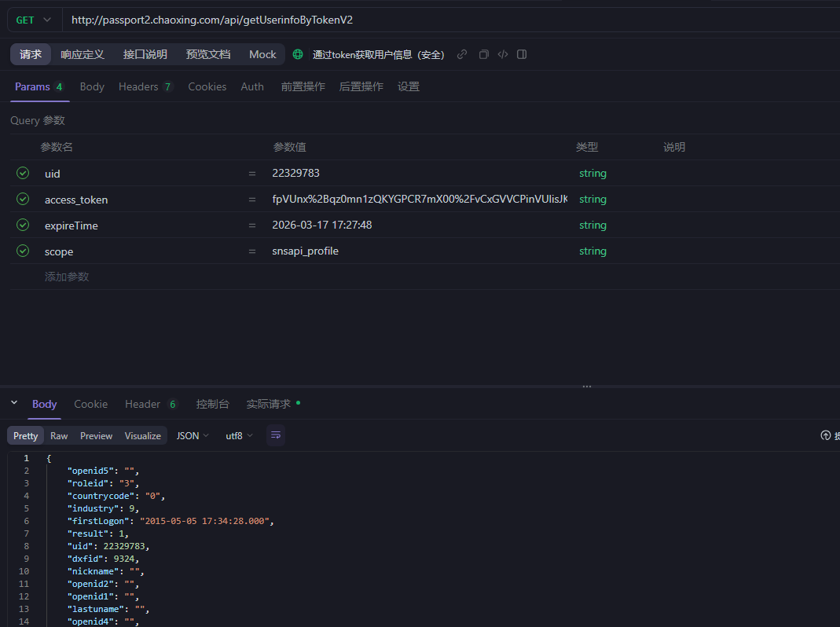The image size is (840, 627).
Task: Click the Raw view button
Action: (x=59, y=435)
